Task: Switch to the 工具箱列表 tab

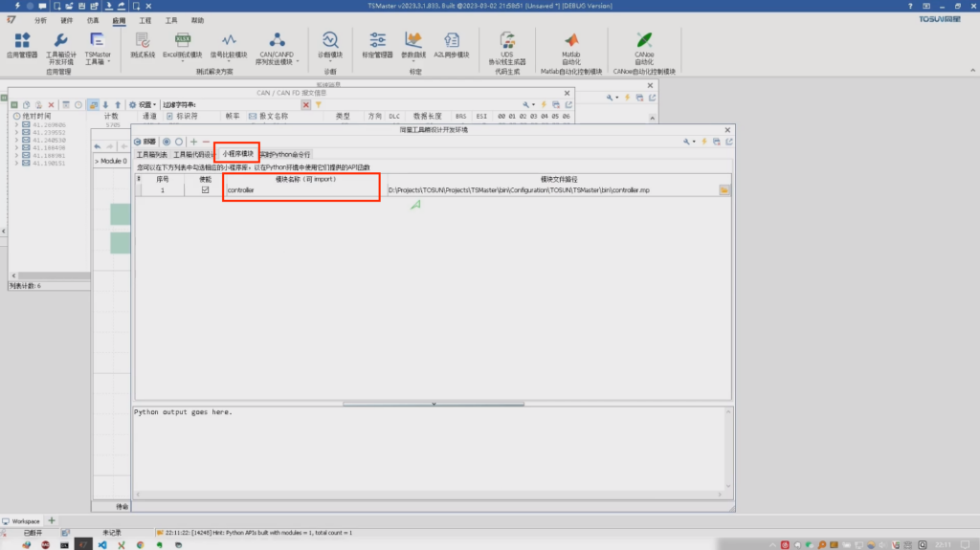Action: click(151, 154)
